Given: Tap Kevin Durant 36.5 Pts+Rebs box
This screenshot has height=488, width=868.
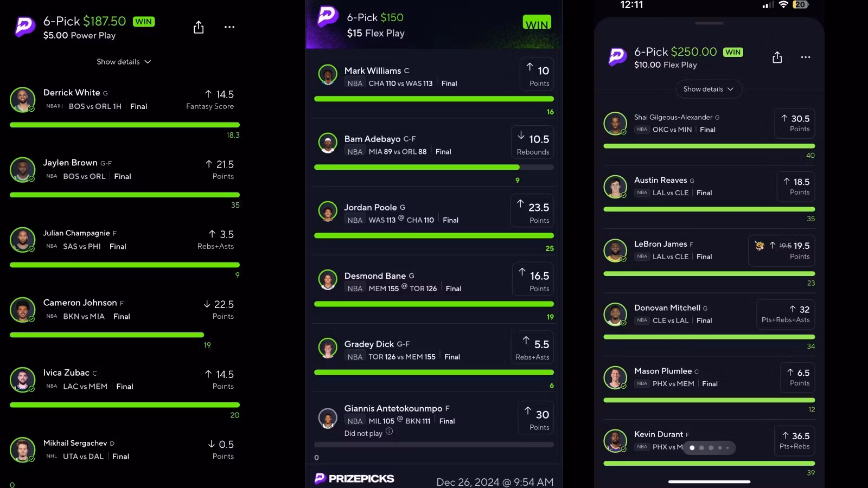Looking at the screenshot, I should (x=794, y=440).
